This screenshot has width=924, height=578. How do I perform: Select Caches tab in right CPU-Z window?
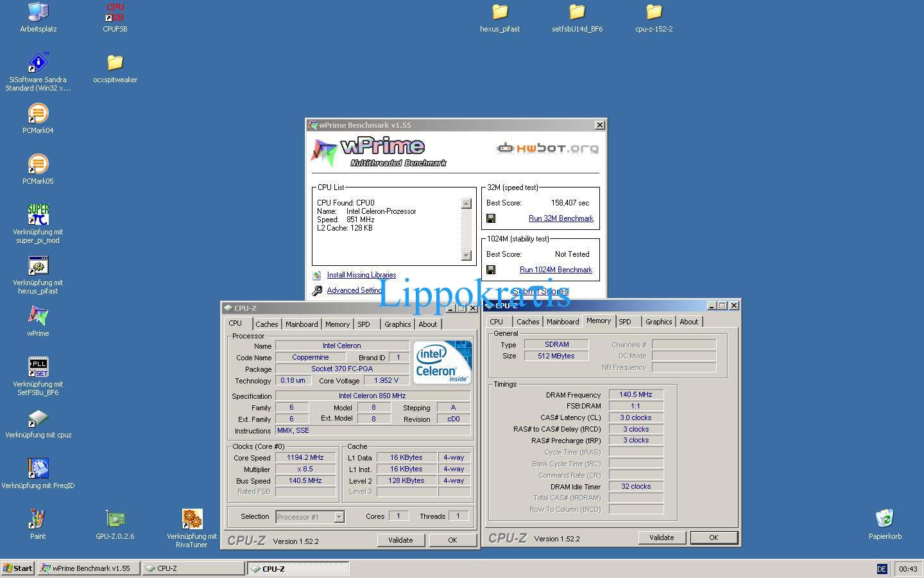point(528,322)
